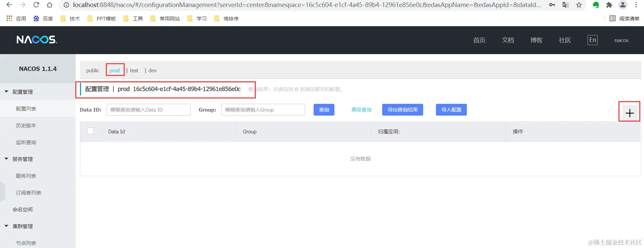This screenshot has width=644, height=248.
Task: Open the Baidu bookmark
Action: point(43,18)
